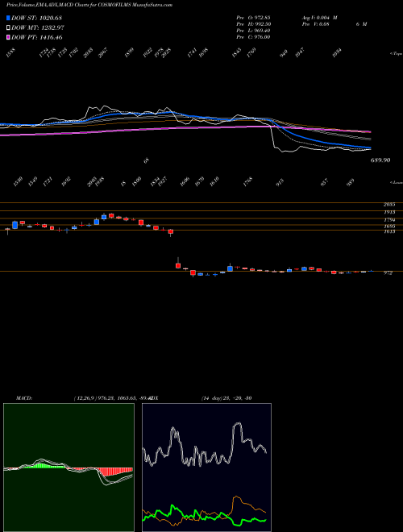Click the 'MACD:' panel label
This screenshot has width=403, height=532.
(23, 398)
